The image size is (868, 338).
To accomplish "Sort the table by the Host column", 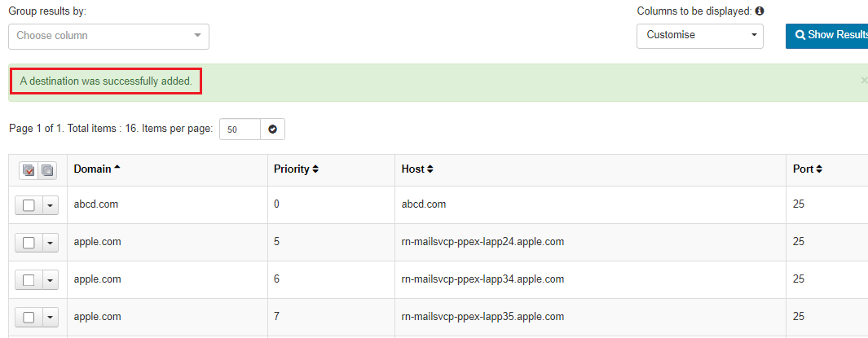I will (417, 169).
